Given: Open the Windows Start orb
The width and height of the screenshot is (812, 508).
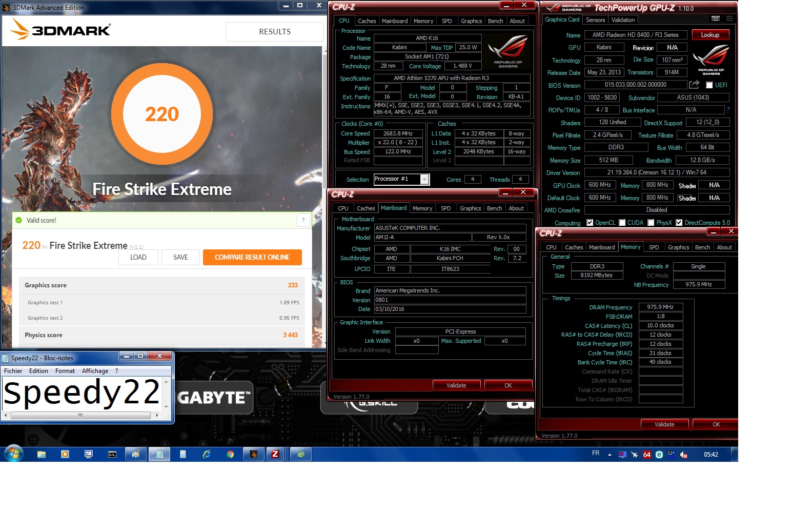Looking at the screenshot, I should (13, 454).
